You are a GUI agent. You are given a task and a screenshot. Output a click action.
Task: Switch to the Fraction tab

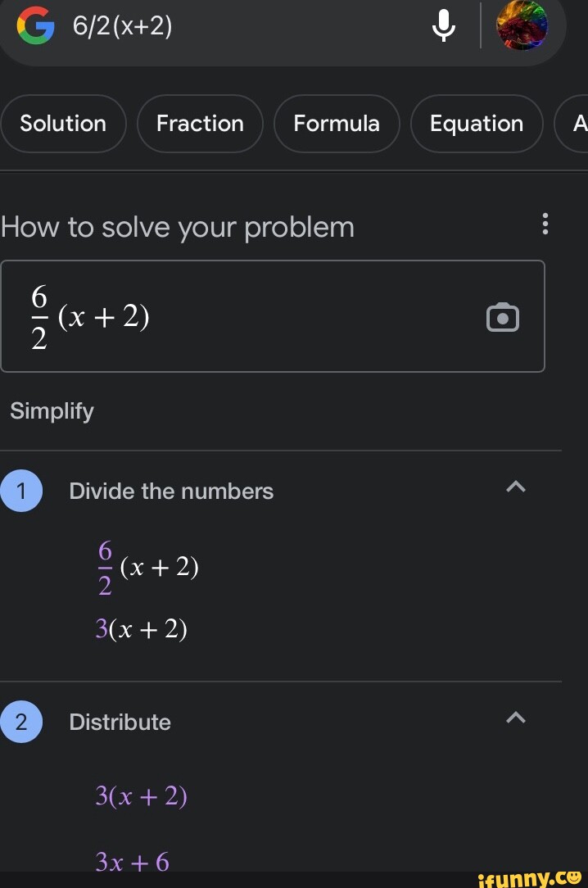tap(199, 124)
